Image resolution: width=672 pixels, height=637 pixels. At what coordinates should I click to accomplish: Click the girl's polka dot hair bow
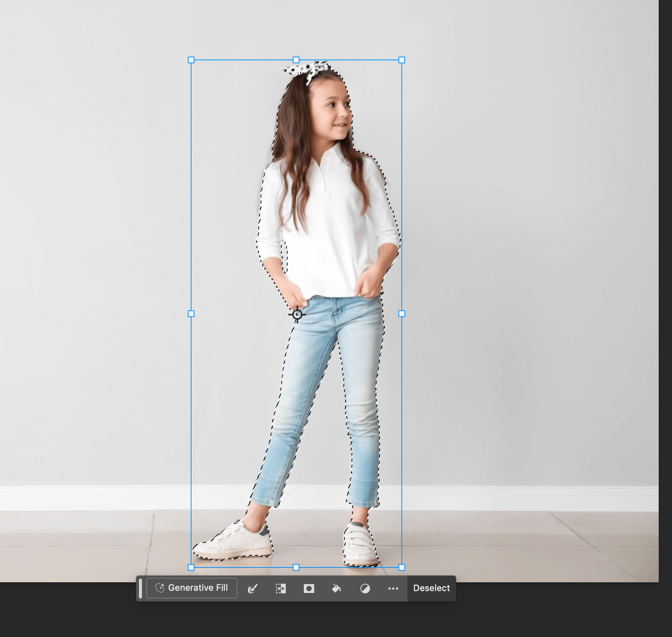(308, 71)
